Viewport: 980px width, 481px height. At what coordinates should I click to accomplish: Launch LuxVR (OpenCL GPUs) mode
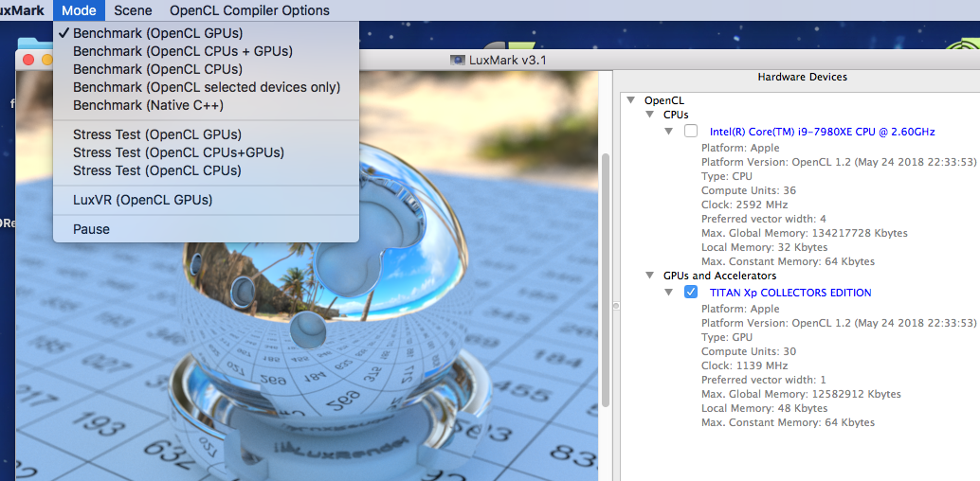pos(207,201)
